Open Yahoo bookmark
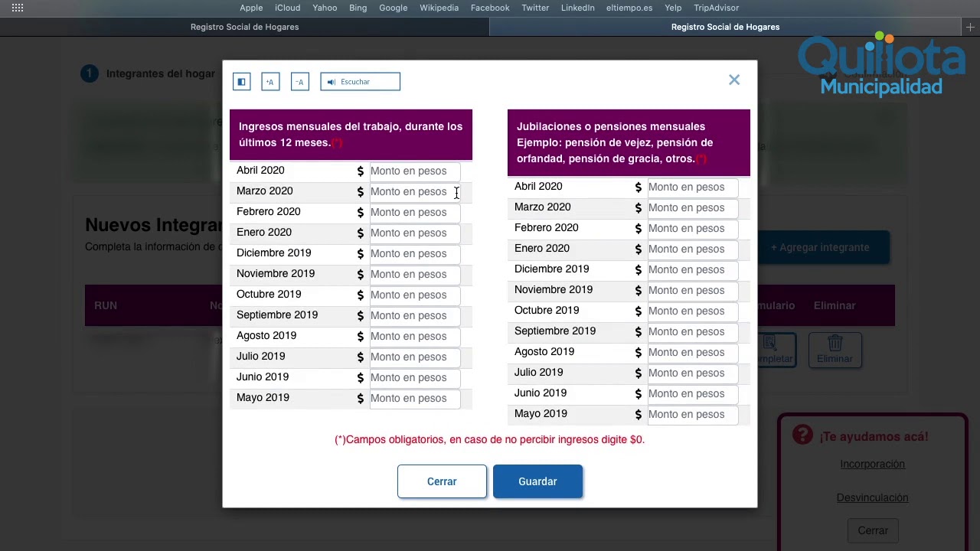 [x=325, y=8]
